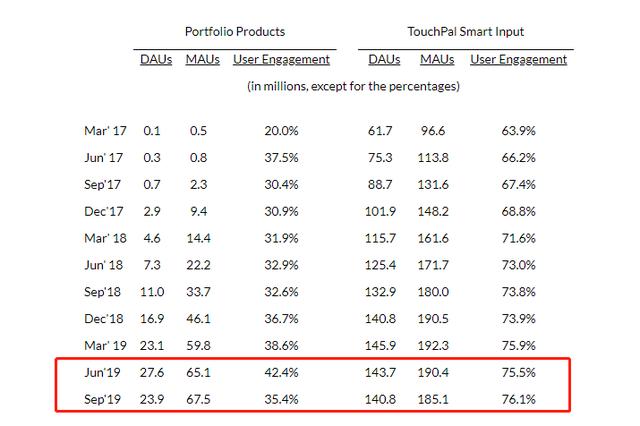Select the Mar' 17 row label
Screen dimensions: 640x426
click(x=105, y=131)
